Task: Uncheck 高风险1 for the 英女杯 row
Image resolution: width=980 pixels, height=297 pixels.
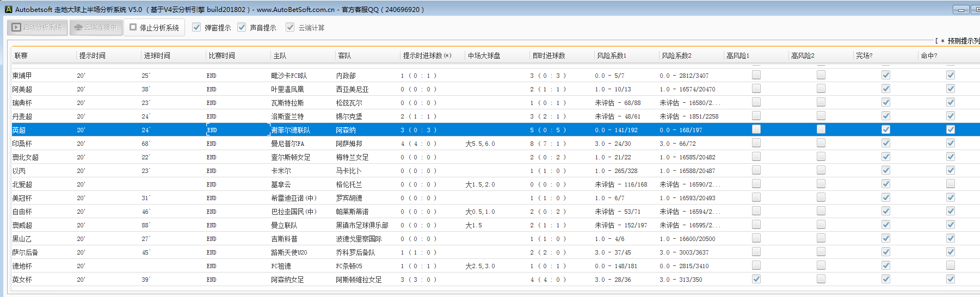Action: [756, 279]
